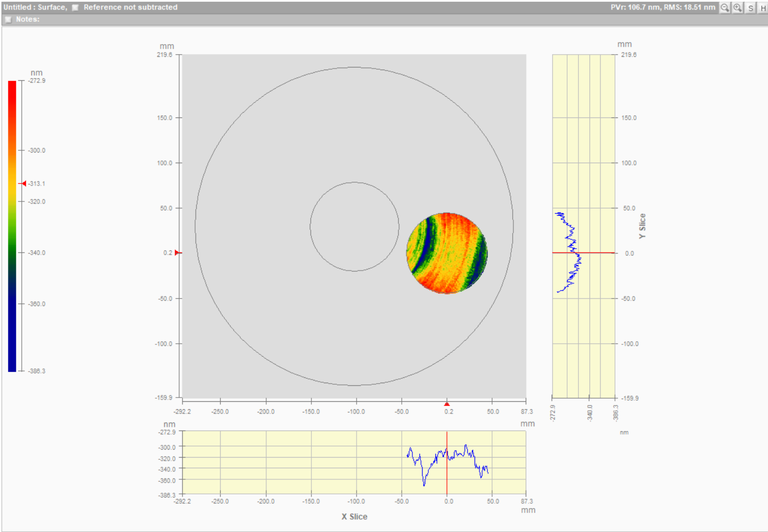Viewport: 768px width, 532px height.
Task: Click red slice marker on map's left axis
Action: (x=178, y=252)
